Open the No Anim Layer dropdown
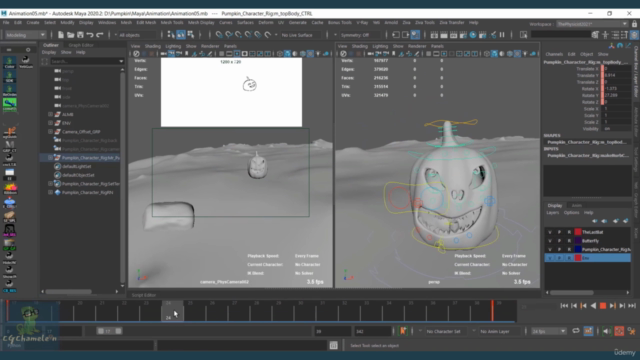This screenshot has width=640, height=360. tap(499, 331)
